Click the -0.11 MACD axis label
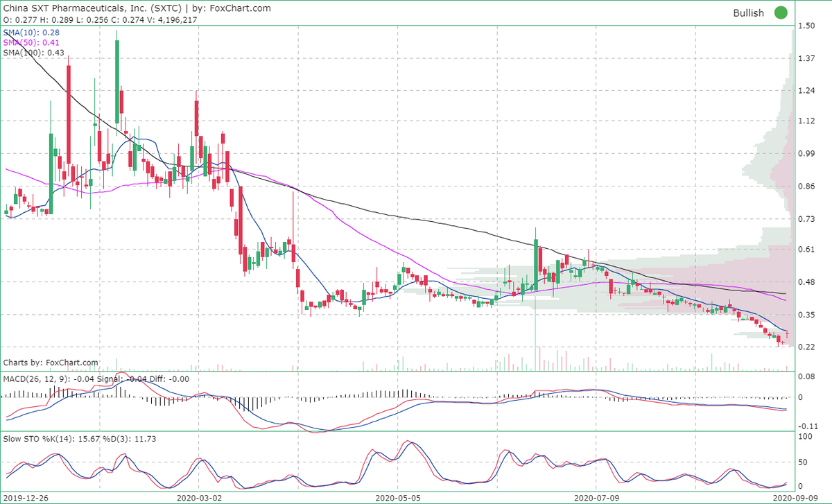This screenshot has height=504, width=832. click(x=807, y=426)
